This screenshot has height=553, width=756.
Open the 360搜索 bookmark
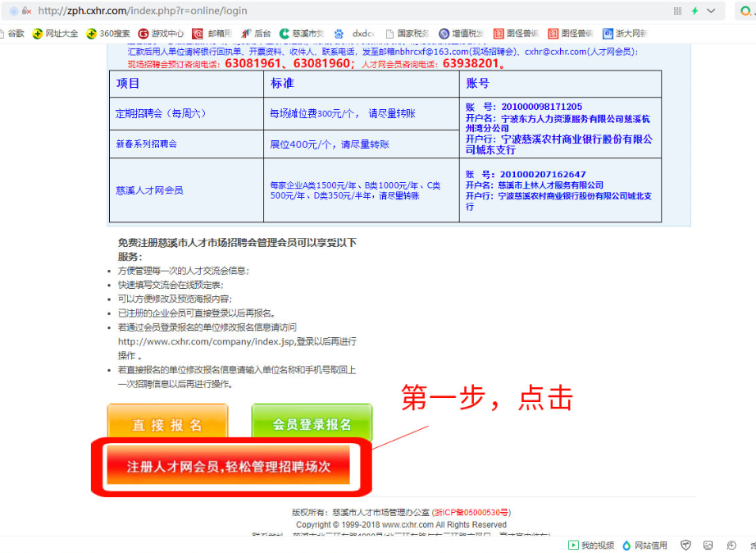coord(108,34)
